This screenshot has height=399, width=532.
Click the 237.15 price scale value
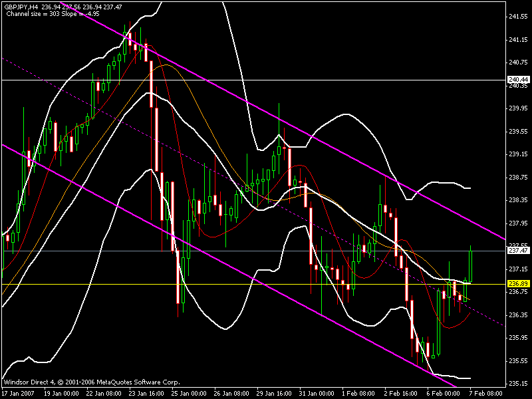(x=519, y=269)
